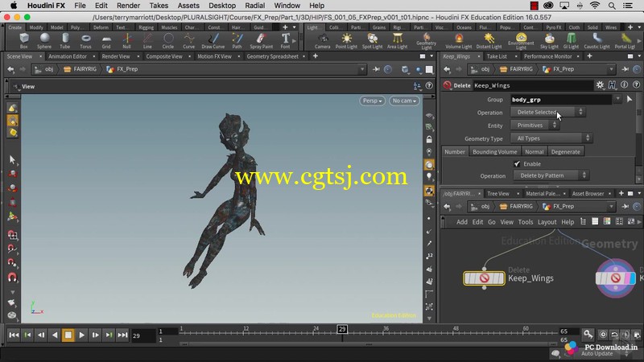Image resolution: width=644 pixels, height=362 pixels.
Task: Select the Line shelf tool
Action: click(x=147, y=41)
